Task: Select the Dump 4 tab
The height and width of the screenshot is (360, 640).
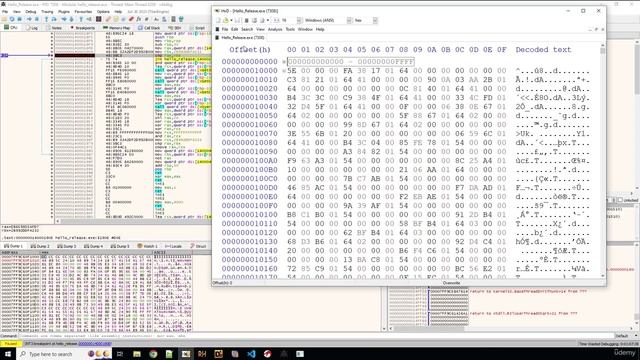Action: tap(93, 246)
